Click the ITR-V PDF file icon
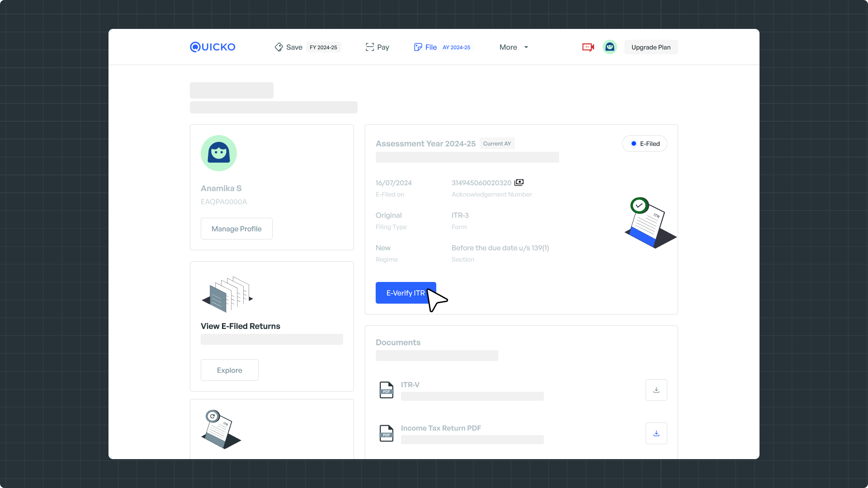This screenshot has width=868, height=488. point(386,390)
